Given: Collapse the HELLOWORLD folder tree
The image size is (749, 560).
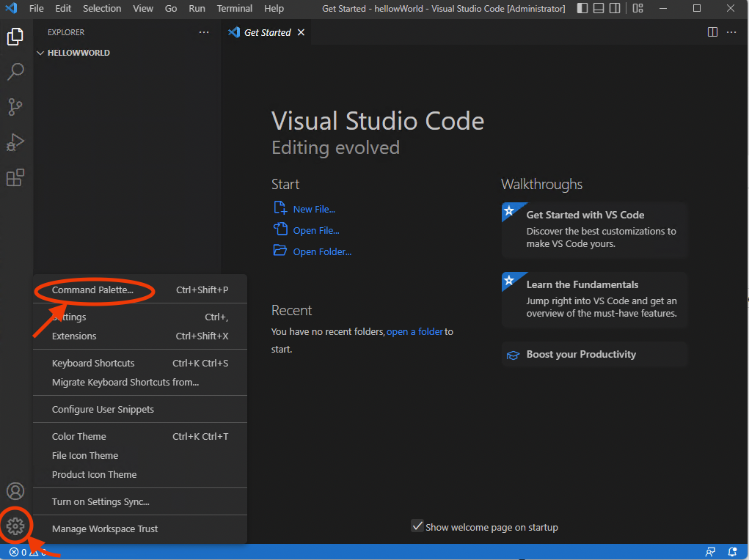Looking at the screenshot, I should click(x=40, y=52).
